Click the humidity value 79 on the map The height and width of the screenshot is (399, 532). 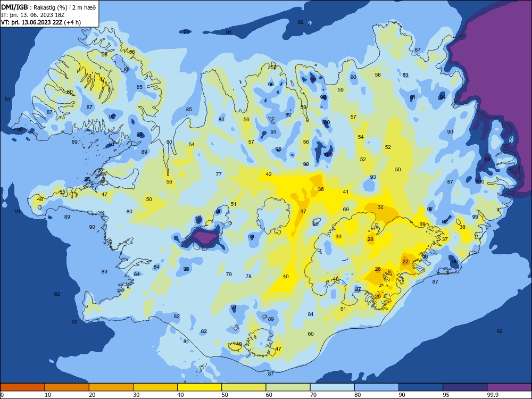coord(229,274)
